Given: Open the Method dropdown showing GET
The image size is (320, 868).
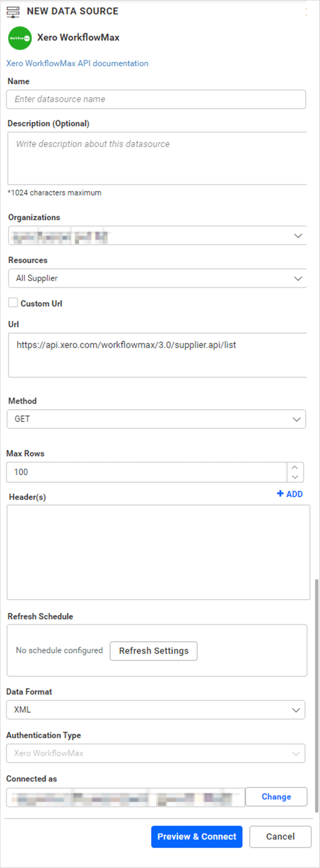Looking at the screenshot, I should [296, 419].
